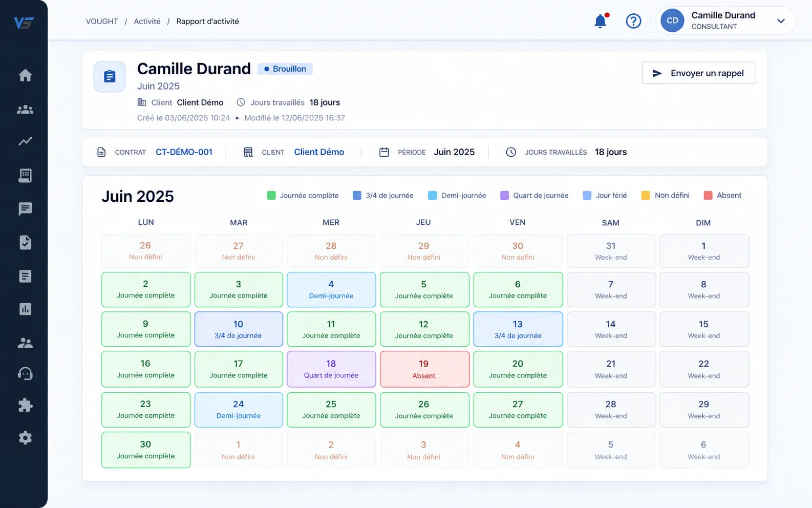Open the help question mark icon

633,21
